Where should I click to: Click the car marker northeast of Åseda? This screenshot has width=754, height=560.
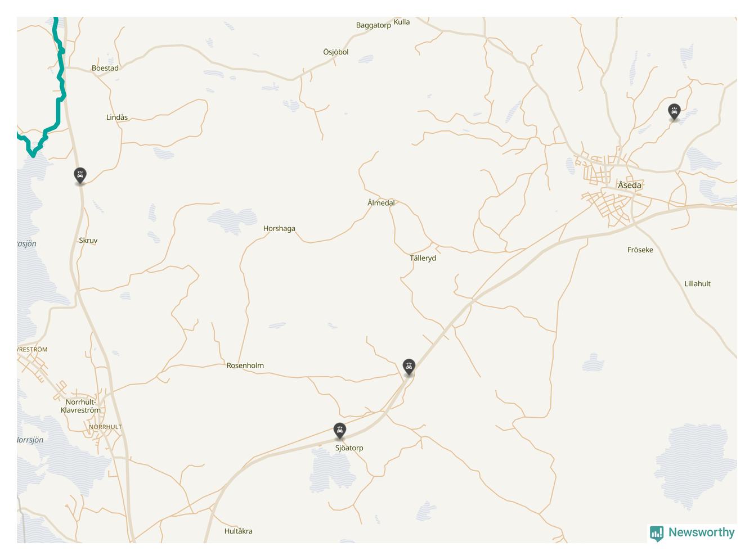[x=674, y=111]
